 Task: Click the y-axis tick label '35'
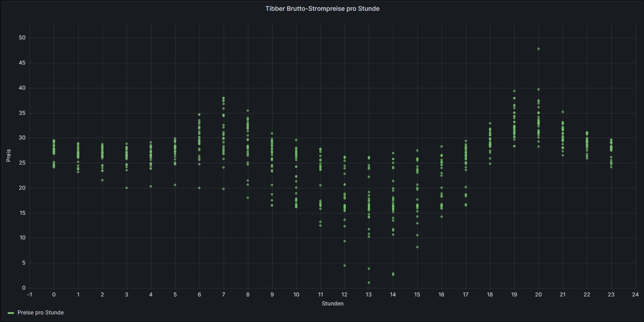click(x=22, y=113)
